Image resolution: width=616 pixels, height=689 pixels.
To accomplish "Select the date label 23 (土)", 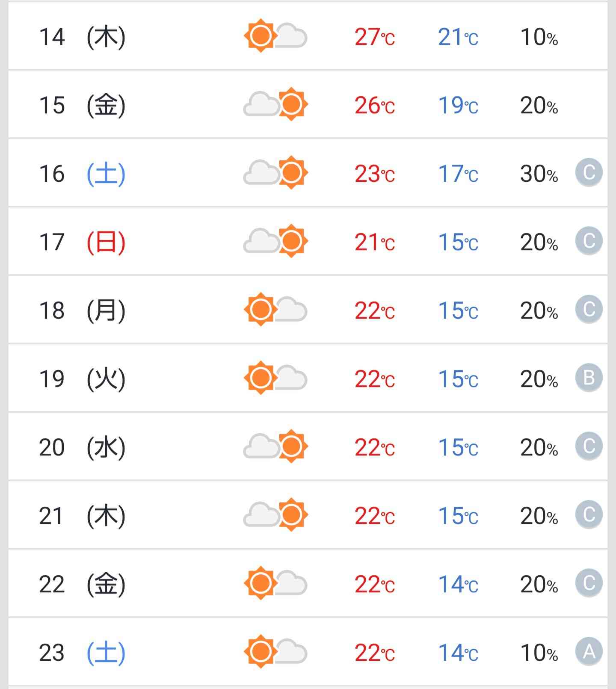I will pyautogui.click(x=82, y=653).
